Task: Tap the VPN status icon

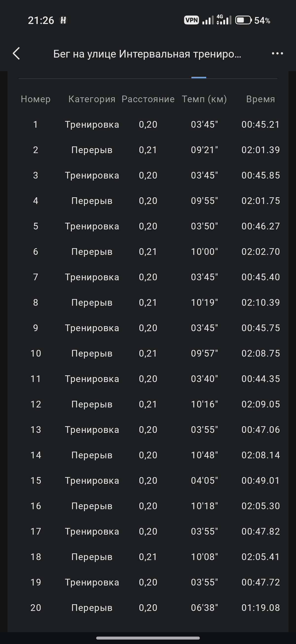Action: (x=191, y=20)
